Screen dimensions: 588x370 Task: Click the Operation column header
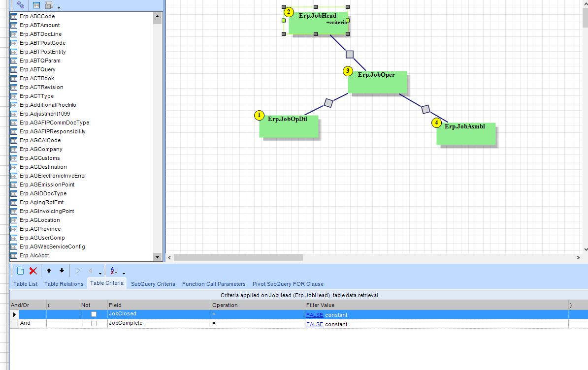pos(258,305)
